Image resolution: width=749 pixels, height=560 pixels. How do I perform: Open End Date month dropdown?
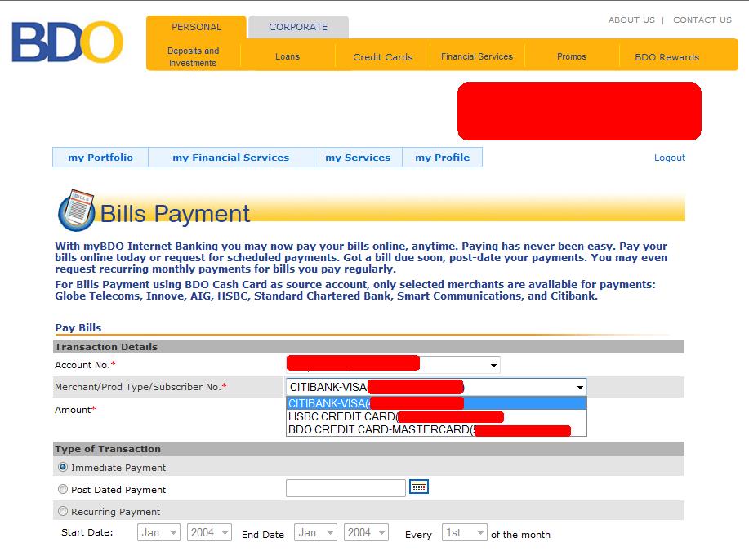click(315, 532)
